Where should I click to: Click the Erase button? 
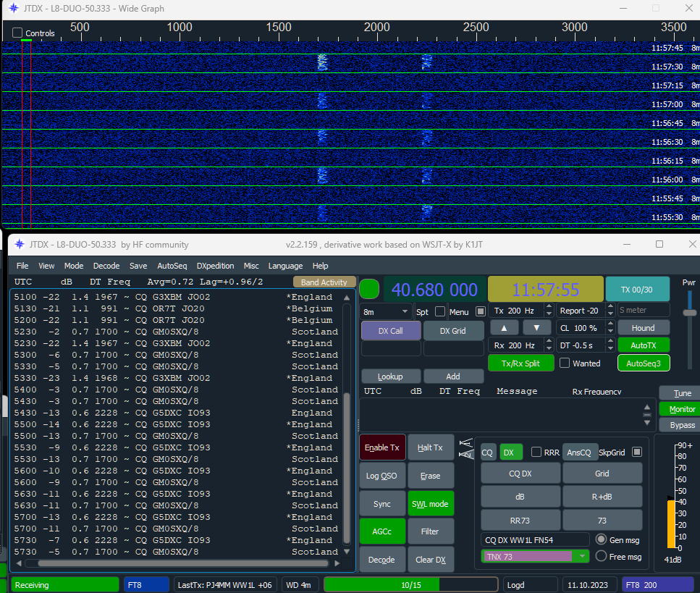(x=430, y=476)
